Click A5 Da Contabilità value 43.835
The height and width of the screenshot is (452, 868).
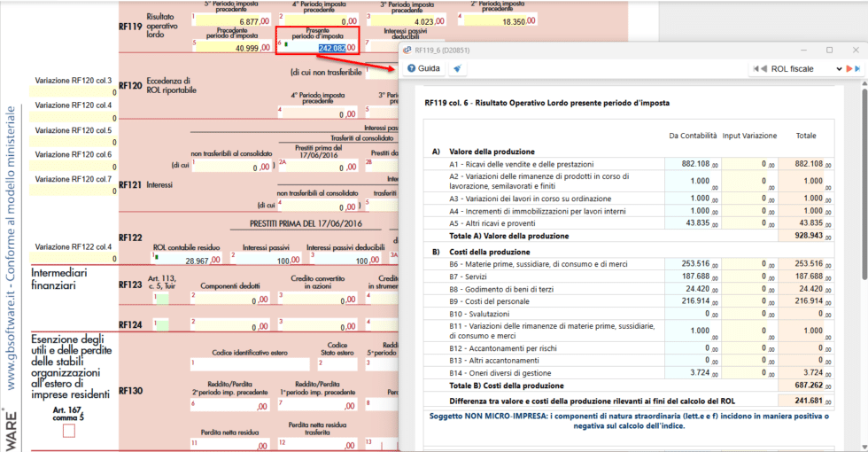click(x=692, y=223)
